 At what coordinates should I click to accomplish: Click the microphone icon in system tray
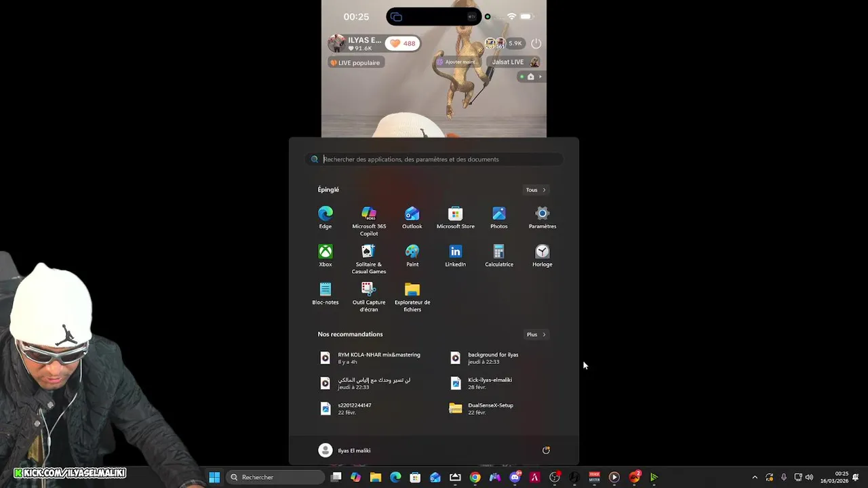pos(784,477)
